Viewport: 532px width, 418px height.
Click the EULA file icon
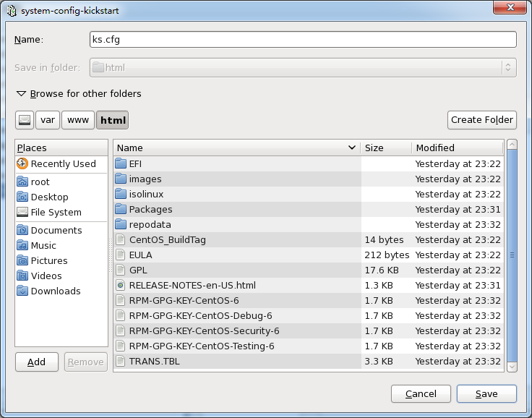pyautogui.click(x=121, y=255)
